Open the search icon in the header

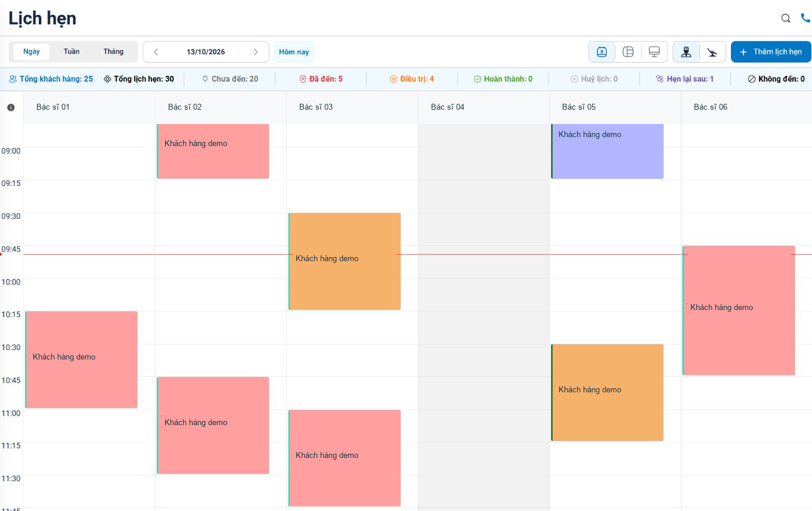coord(786,18)
